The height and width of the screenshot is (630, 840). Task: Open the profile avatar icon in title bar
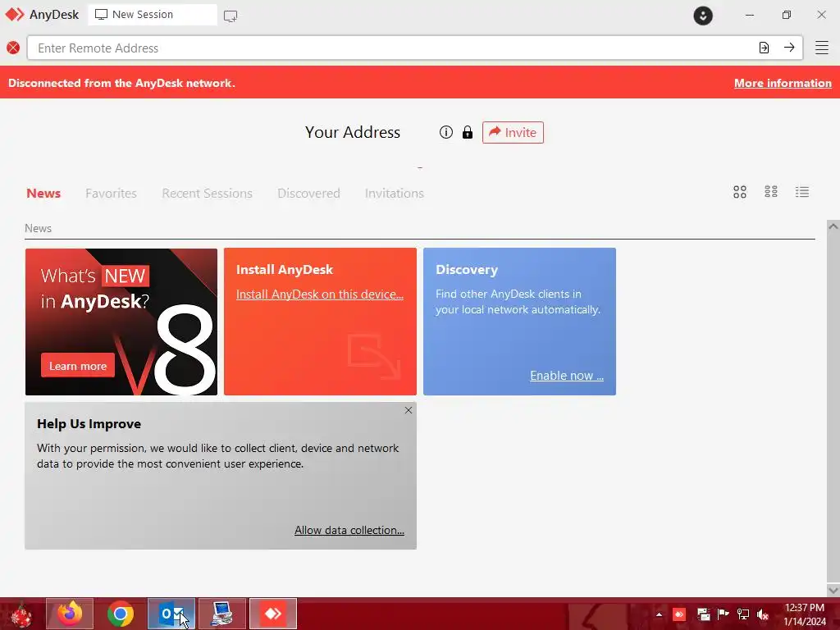[703, 16]
